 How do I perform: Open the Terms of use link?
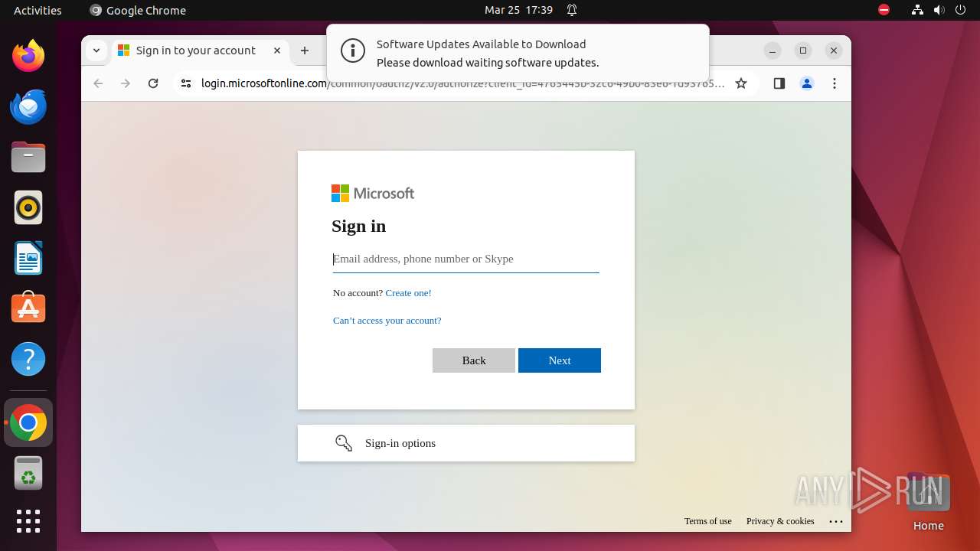point(708,521)
